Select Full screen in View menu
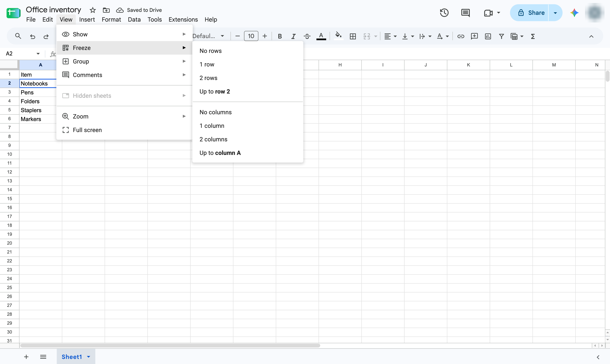The height and width of the screenshot is (364, 610). (124, 130)
